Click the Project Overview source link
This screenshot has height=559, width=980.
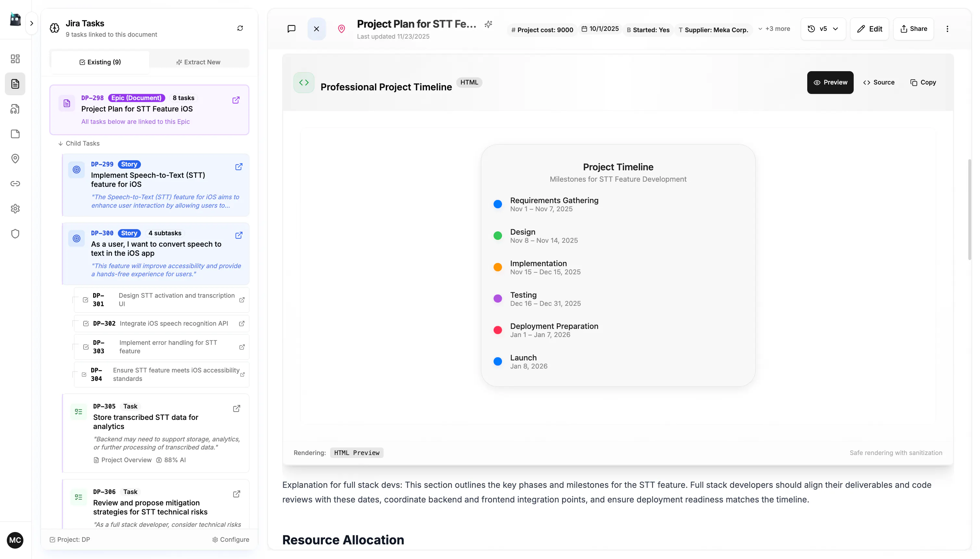(x=123, y=460)
